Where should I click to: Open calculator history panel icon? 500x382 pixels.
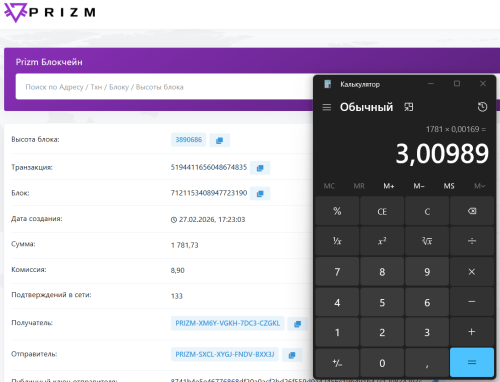pyautogui.click(x=482, y=107)
